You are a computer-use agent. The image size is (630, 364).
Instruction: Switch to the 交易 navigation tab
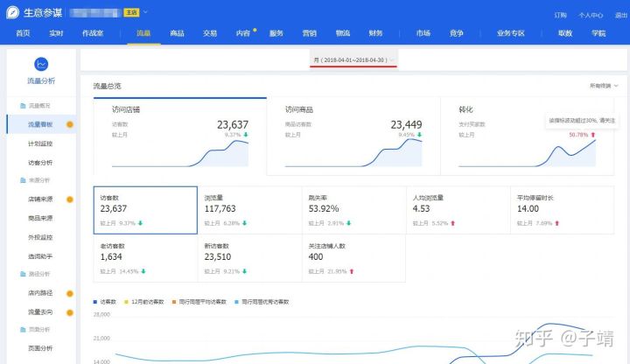(210, 33)
